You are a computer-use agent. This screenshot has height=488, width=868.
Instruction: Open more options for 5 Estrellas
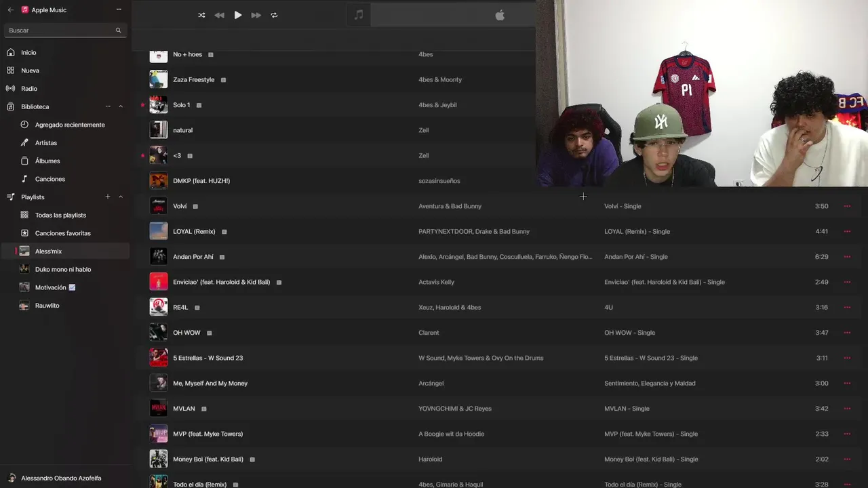(847, 358)
